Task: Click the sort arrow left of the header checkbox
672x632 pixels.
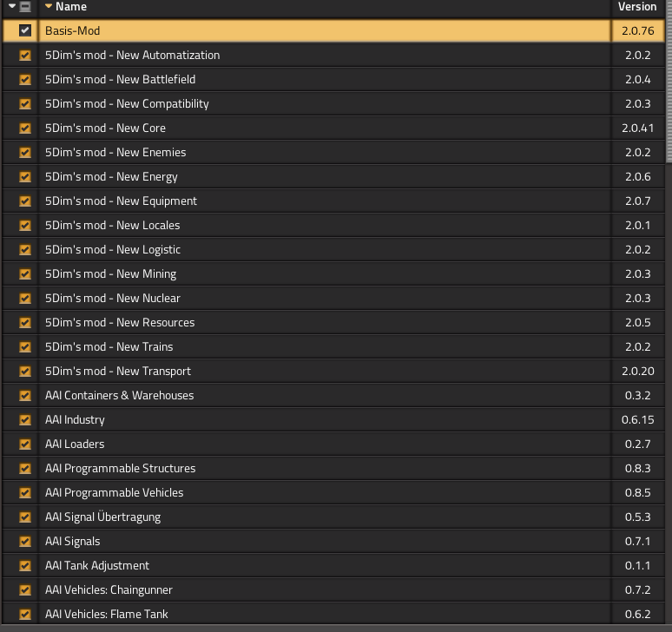Action: 13,7
